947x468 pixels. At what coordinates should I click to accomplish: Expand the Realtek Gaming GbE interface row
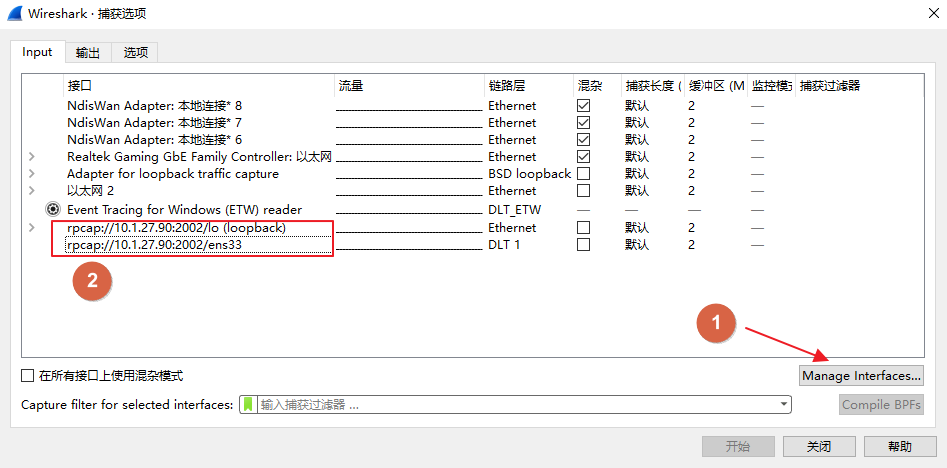tap(32, 156)
